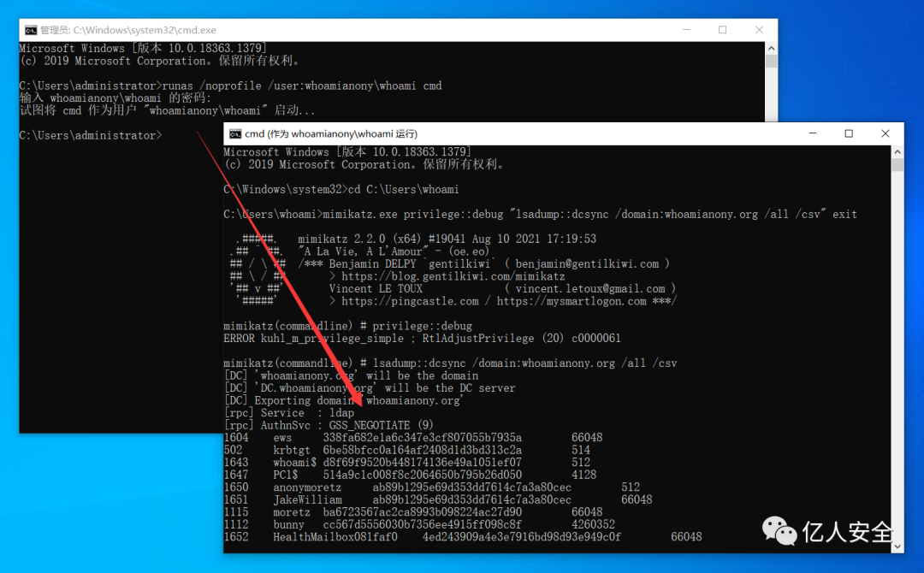Viewport: 924px width, 573px height.
Task: Close the administrator cmd.exe window
Action: [x=759, y=29]
